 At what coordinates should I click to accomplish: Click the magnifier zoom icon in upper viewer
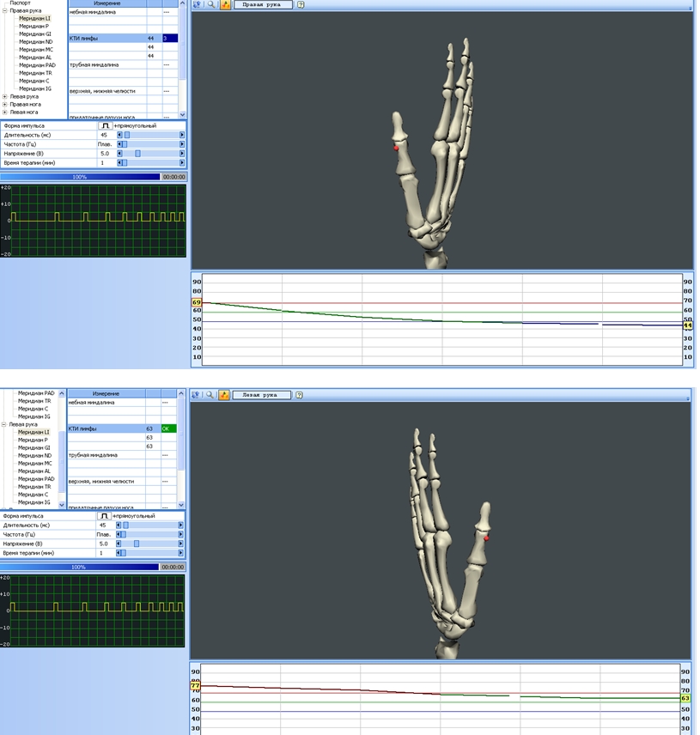[210, 4]
